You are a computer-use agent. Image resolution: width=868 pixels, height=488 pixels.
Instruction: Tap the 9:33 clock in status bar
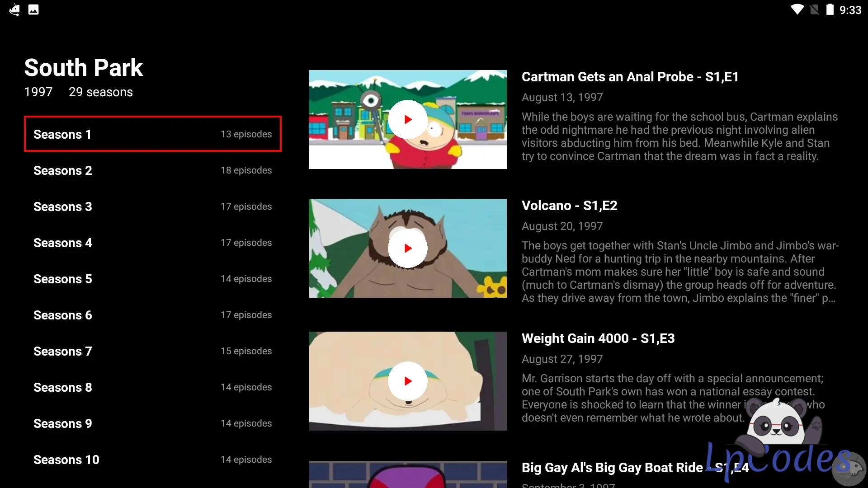tap(850, 10)
